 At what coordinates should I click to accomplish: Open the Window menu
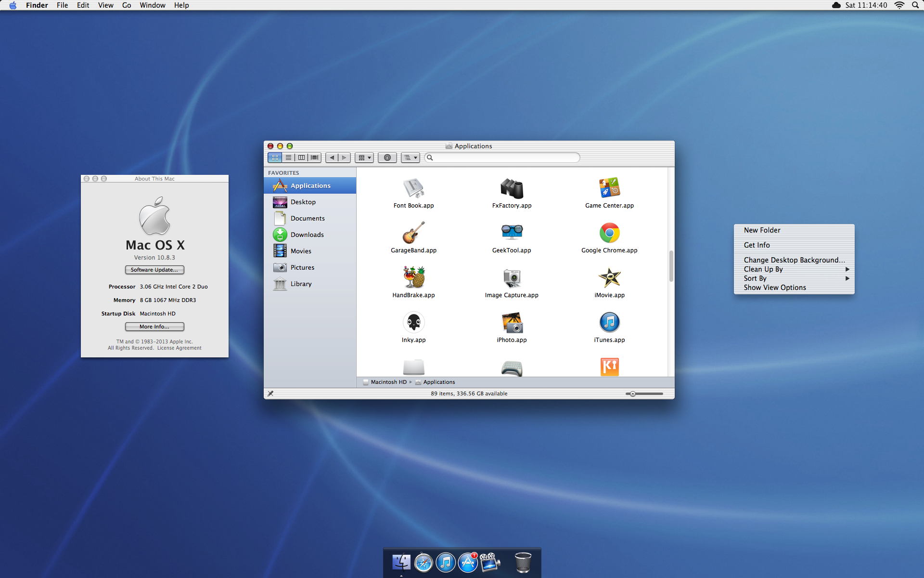point(152,5)
